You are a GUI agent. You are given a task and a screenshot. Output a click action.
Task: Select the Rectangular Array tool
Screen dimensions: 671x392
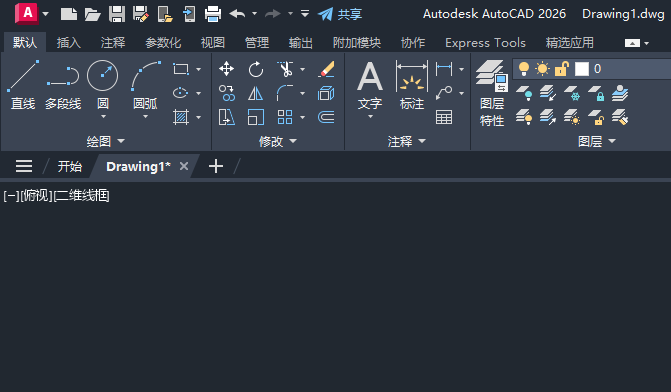coord(285,117)
